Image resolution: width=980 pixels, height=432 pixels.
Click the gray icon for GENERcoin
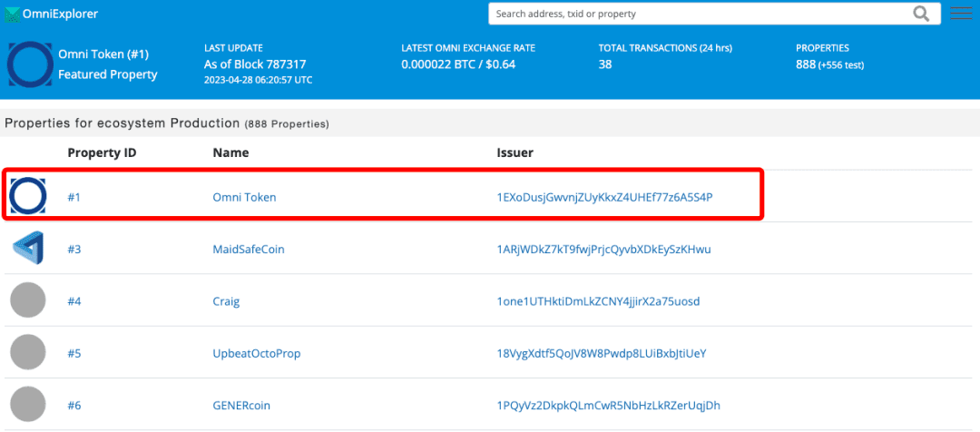click(x=28, y=405)
